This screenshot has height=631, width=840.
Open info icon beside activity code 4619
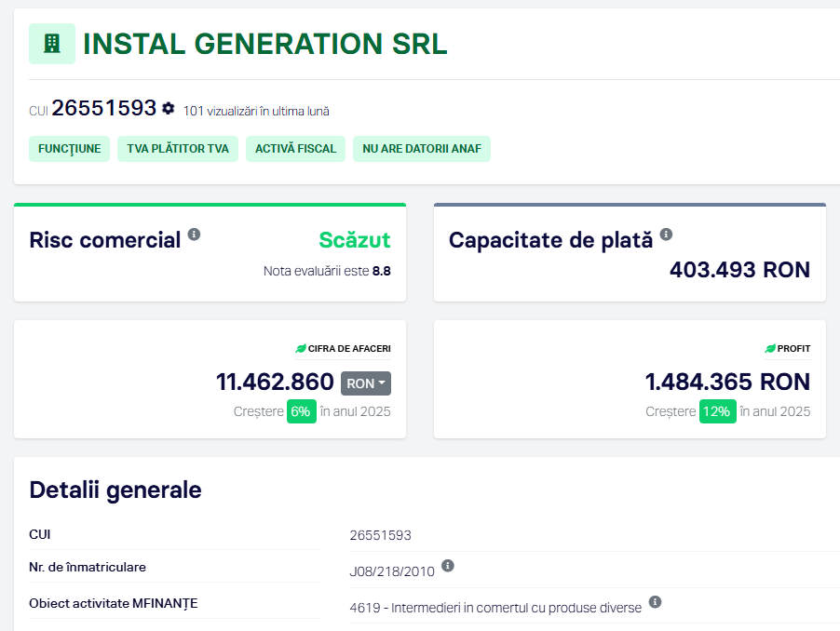[x=656, y=602]
